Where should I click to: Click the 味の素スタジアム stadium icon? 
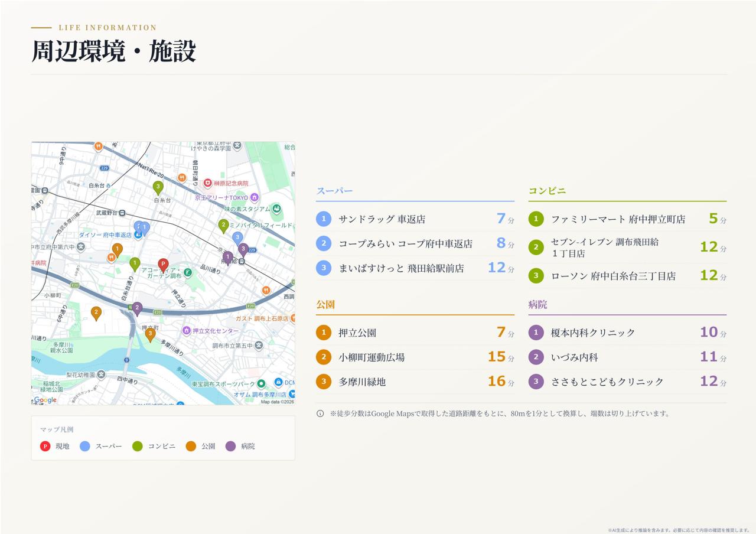[x=276, y=209]
